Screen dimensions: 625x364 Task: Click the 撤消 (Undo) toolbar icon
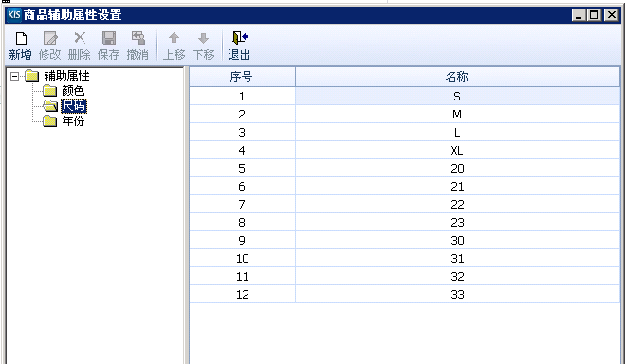[x=138, y=38]
